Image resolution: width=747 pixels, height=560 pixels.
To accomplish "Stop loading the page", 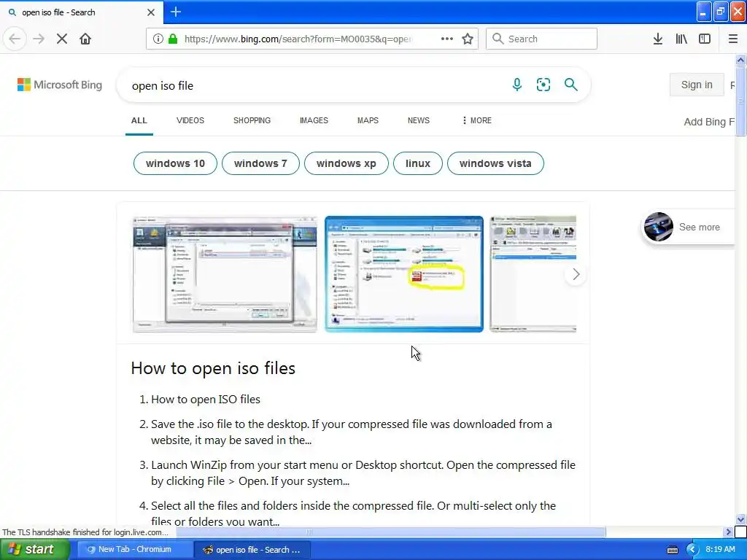I will pyautogui.click(x=62, y=39).
